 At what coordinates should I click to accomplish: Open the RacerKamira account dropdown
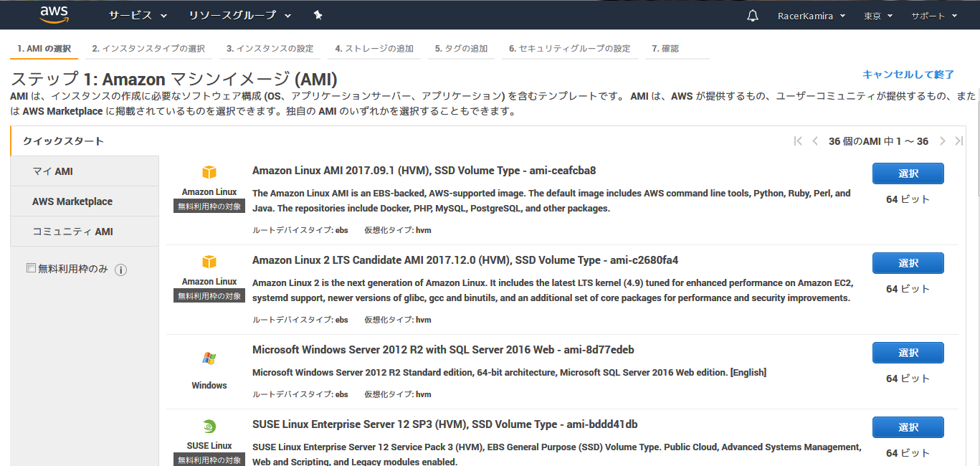812,16
